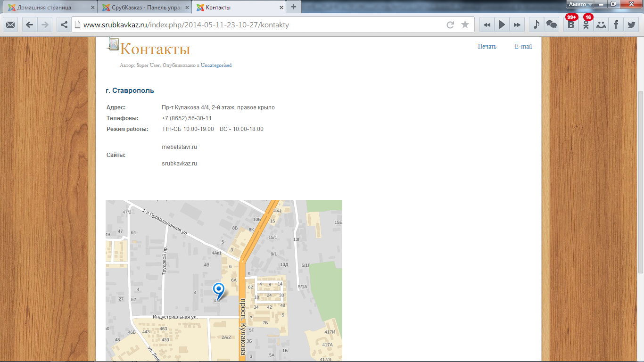Viewport: 644px width, 362px height.
Task: Click the Контакты page heading
Action: click(x=155, y=49)
